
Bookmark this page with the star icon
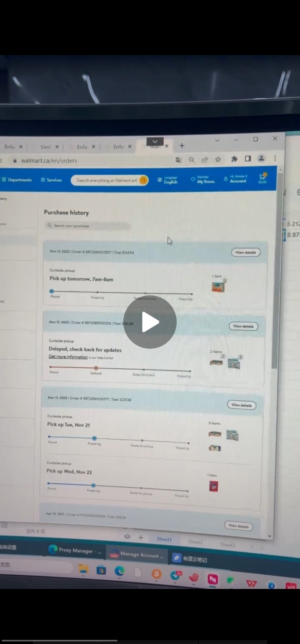coord(218,159)
